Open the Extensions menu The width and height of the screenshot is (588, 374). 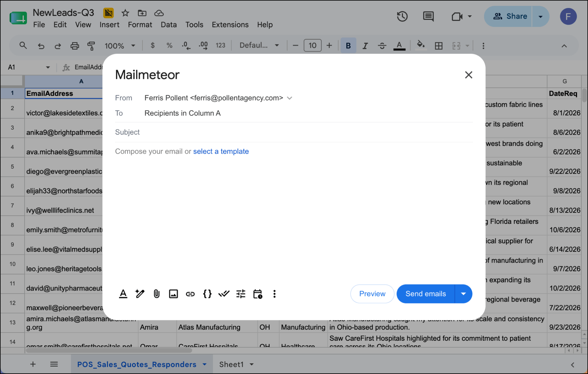click(x=230, y=25)
